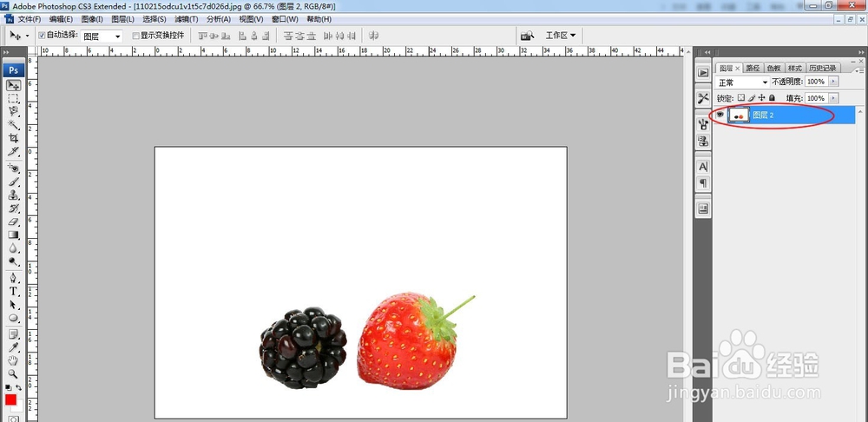Open the 文件(F) menu
Viewport: 868px width, 422px height.
30,19
